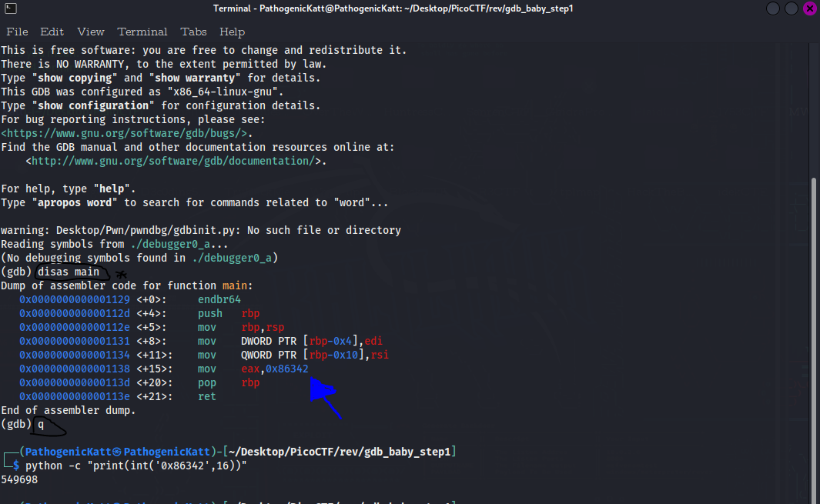Screen dimensions: 820x504
Task: Click the 'ret' instruction line
Action: [x=206, y=396]
